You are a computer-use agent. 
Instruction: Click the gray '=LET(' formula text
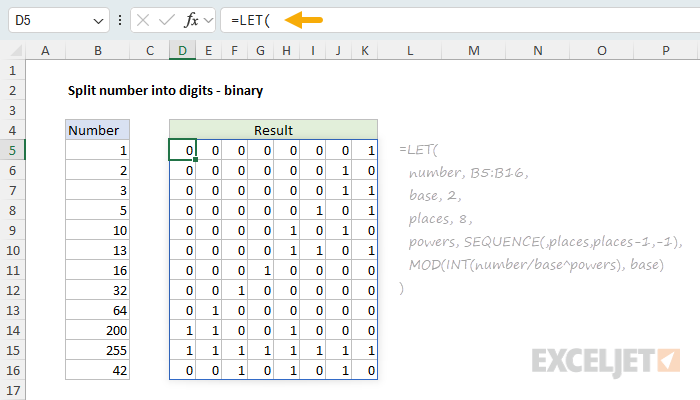419,150
